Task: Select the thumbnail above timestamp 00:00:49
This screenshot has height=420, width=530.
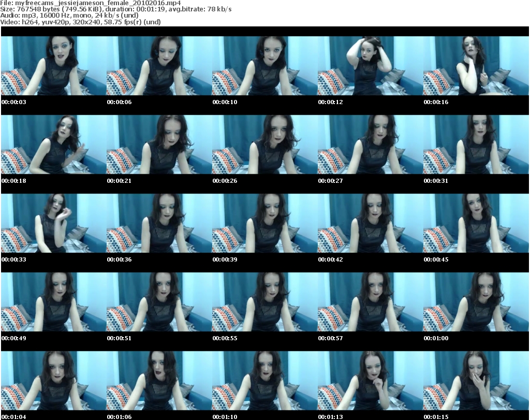Action: [53, 302]
